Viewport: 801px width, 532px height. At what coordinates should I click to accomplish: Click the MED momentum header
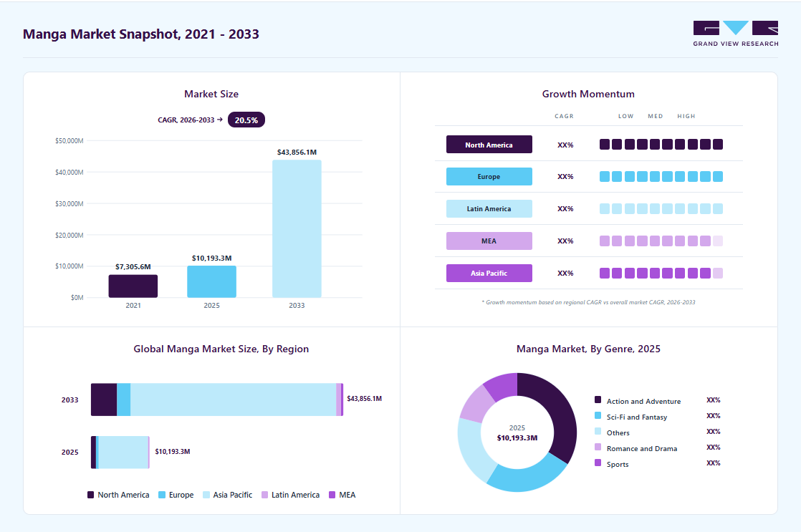656,117
